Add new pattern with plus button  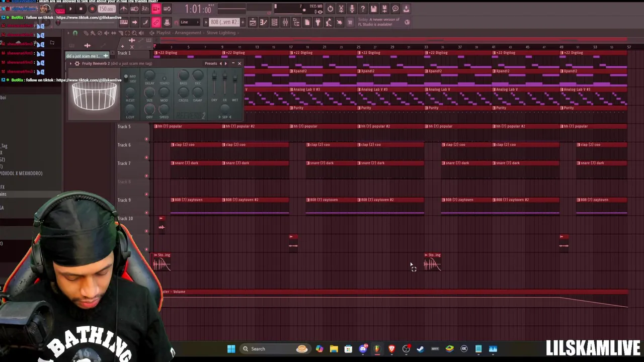[x=243, y=22]
